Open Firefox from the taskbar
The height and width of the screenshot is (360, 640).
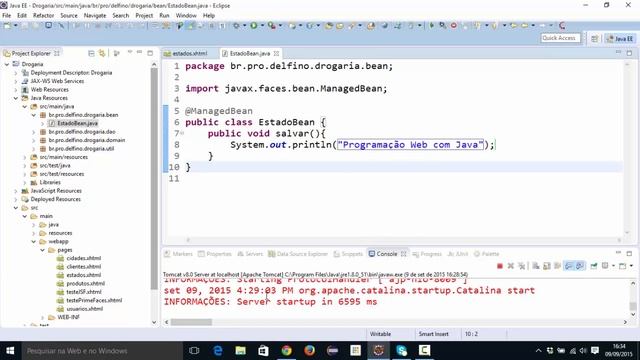tap(309, 351)
